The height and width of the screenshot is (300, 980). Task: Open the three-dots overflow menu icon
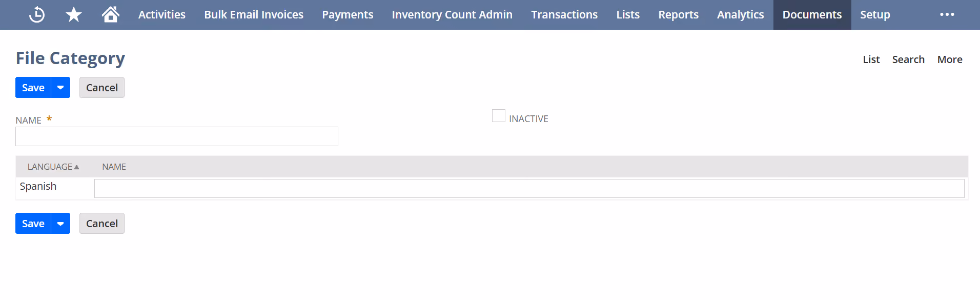pyautogui.click(x=947, y=14)
